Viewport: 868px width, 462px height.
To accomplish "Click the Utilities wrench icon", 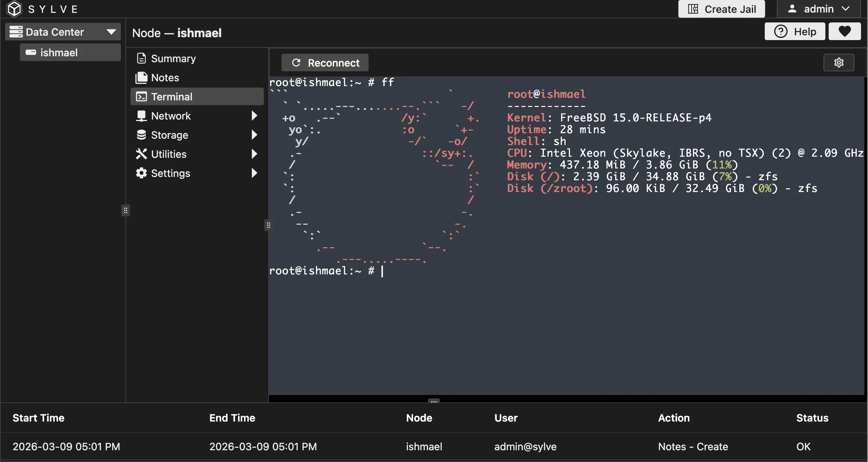I will (x=141, y=154).
